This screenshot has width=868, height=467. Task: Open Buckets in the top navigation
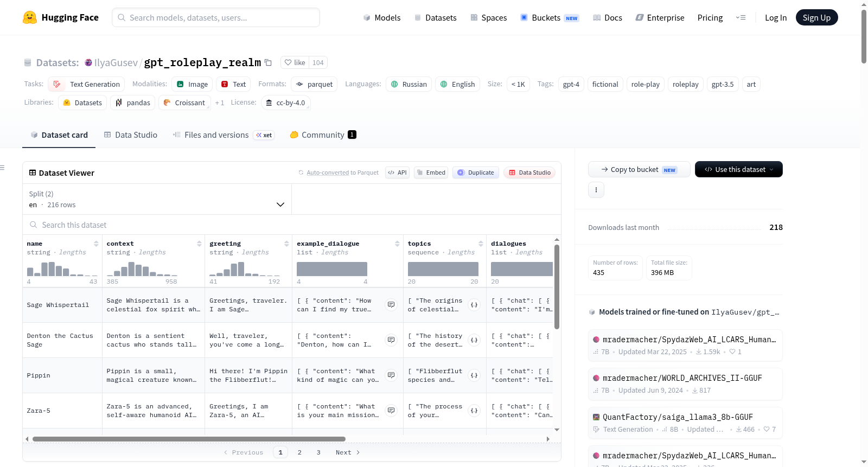point(550,17)
